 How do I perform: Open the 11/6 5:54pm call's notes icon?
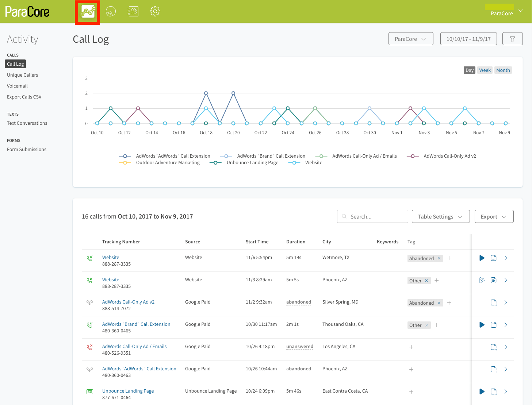click(x=494, y=258)
